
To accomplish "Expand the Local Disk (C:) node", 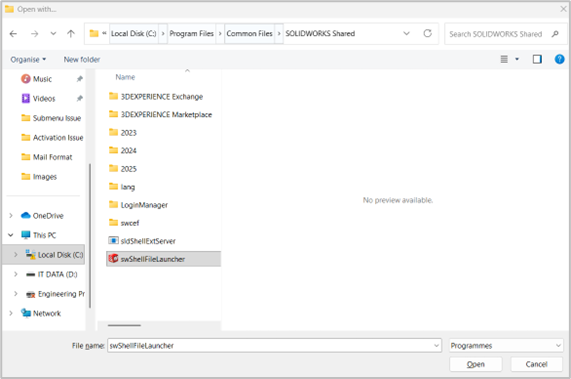I will [16, 254].
